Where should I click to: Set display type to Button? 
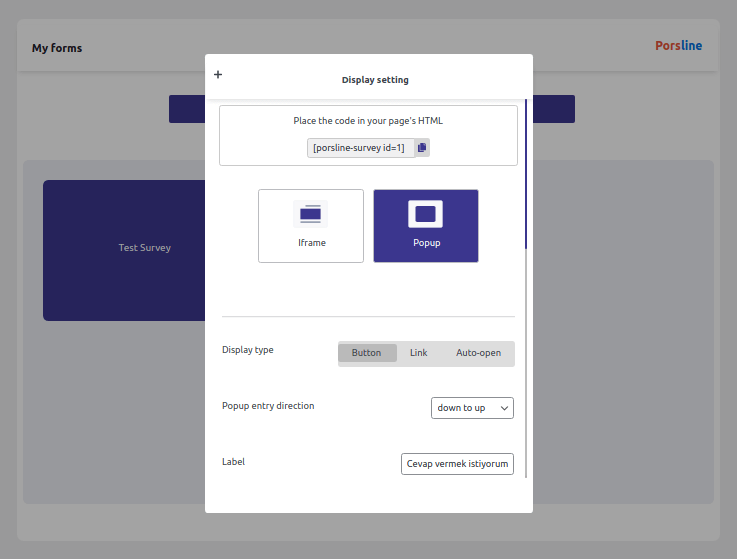pyautogui.click(x=367, y=353)
